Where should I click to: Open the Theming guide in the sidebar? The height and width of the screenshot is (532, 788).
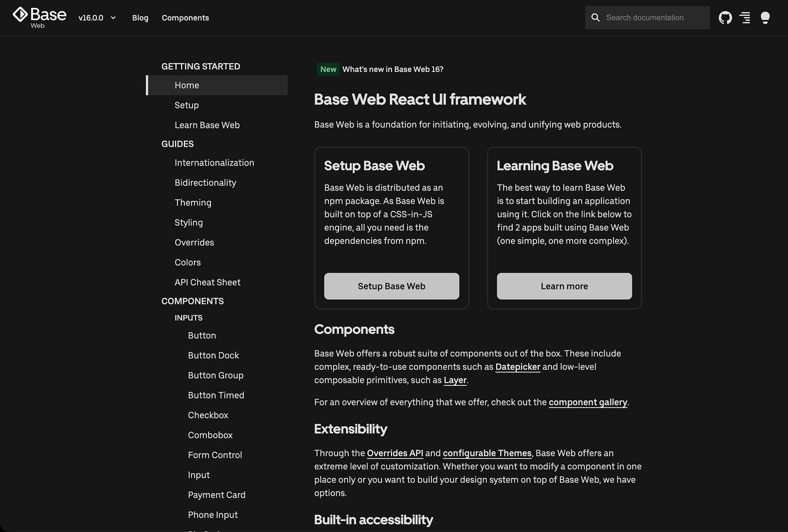pyautogui.click(x=193, y=203)
